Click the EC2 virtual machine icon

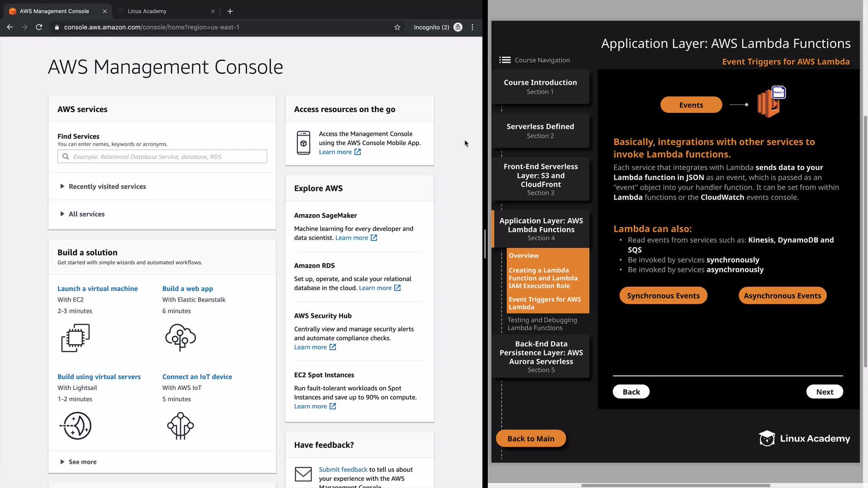point(75,338)
